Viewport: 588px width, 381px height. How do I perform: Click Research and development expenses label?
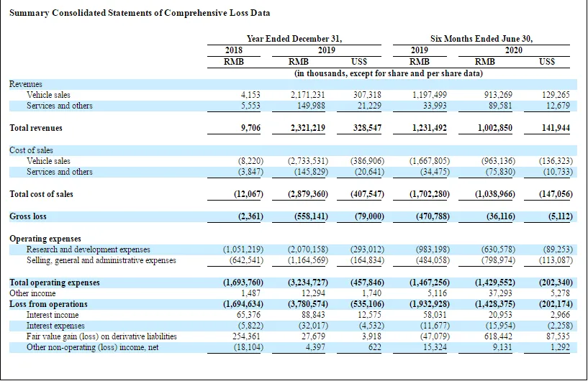pos(88,249)
